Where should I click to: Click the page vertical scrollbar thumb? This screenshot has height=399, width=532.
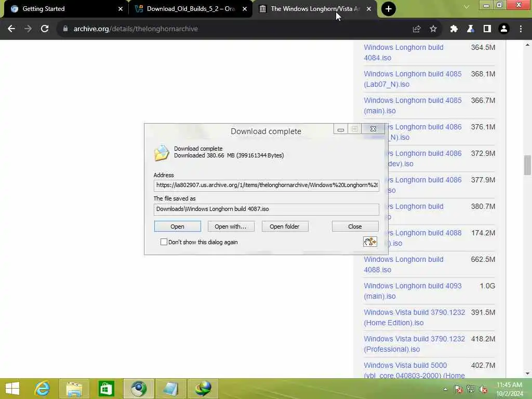[527, 165]
